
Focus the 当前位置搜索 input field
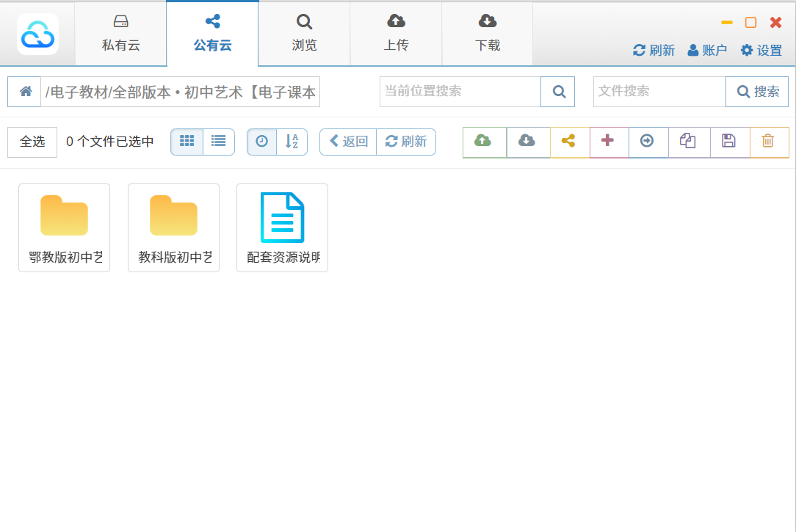coord(460,92)
